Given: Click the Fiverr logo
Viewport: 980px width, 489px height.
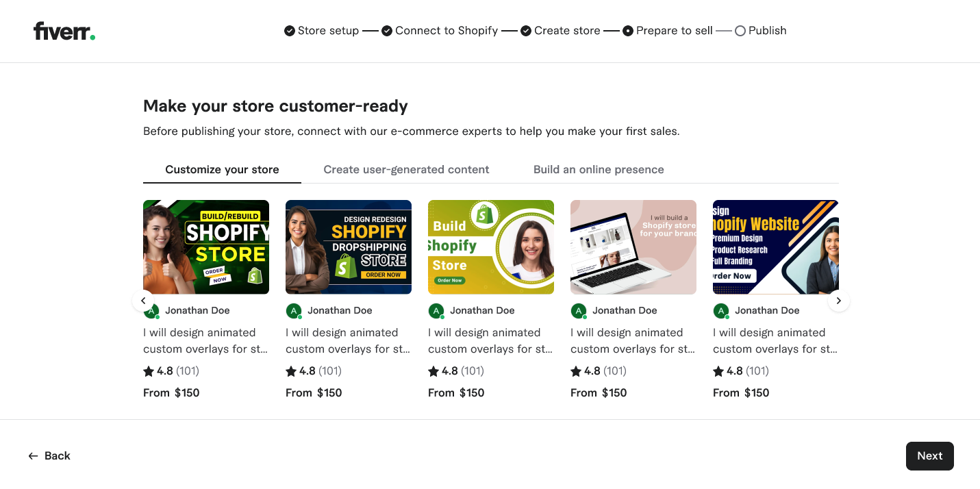Looking at the screenshot, I should (x=64, y=32).
